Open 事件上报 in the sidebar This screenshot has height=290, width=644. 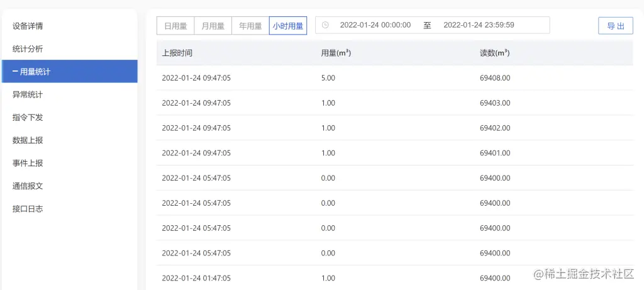click(x=28, y=163)
